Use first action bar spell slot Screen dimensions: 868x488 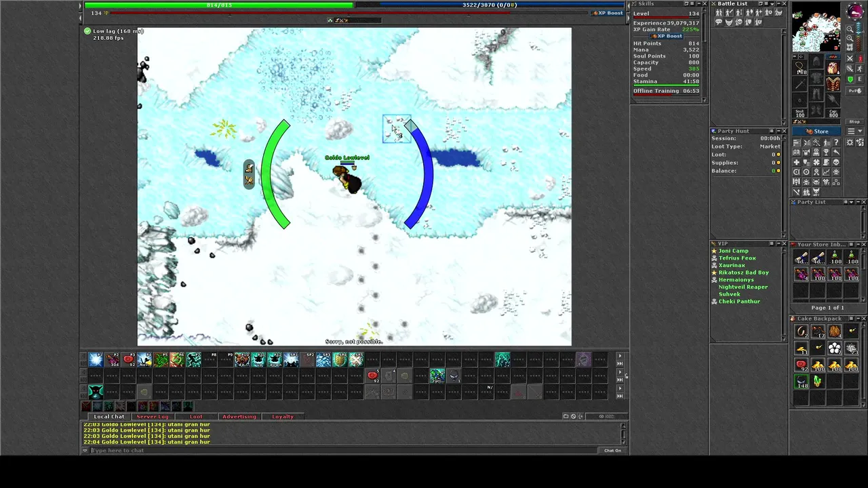tap(96, 359)
